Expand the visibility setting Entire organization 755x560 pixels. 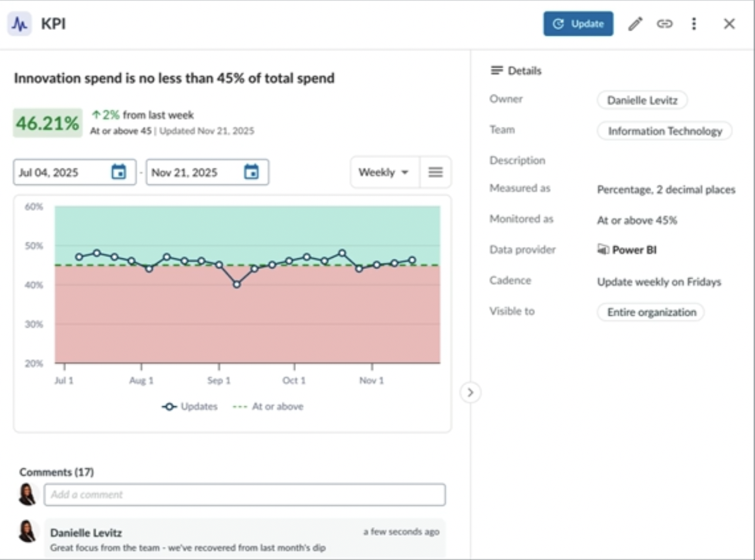click(x=650, y=312)
